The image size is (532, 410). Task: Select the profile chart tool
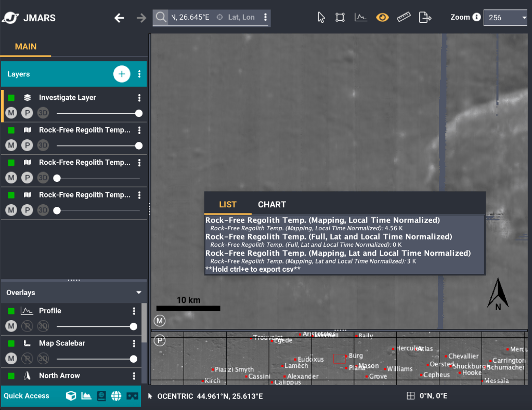[361, 18]
